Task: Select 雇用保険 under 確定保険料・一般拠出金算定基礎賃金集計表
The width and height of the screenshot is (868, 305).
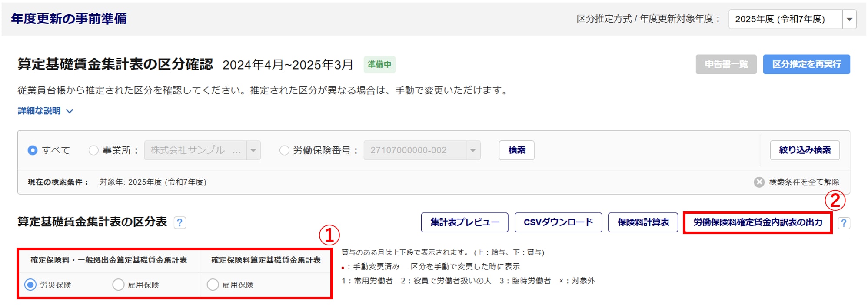Action: pos(118,285)
